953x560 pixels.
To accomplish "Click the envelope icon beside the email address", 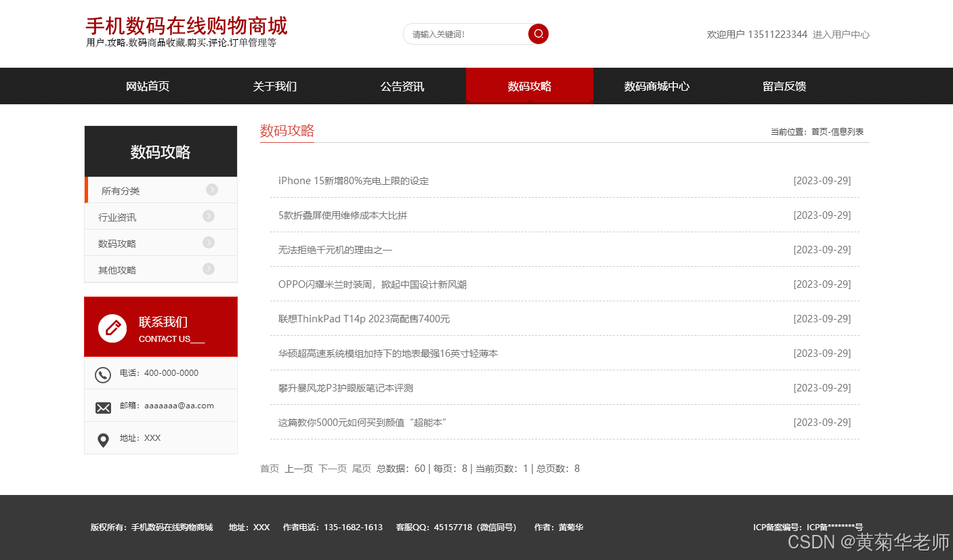I will pyautogui.click(x=103, y=408).
